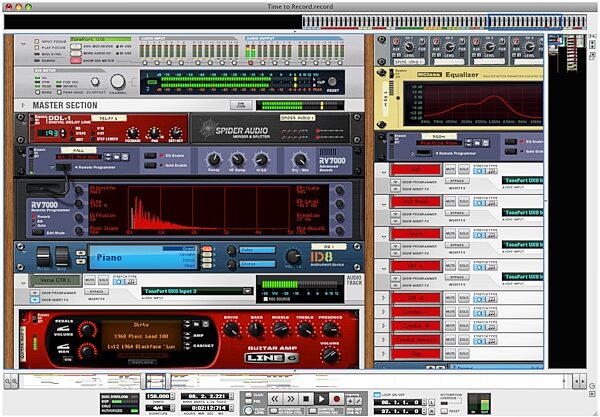Click the ID8 mod wheel
Image resolution: width=600 pixels, height=417 pixels.
62,256
